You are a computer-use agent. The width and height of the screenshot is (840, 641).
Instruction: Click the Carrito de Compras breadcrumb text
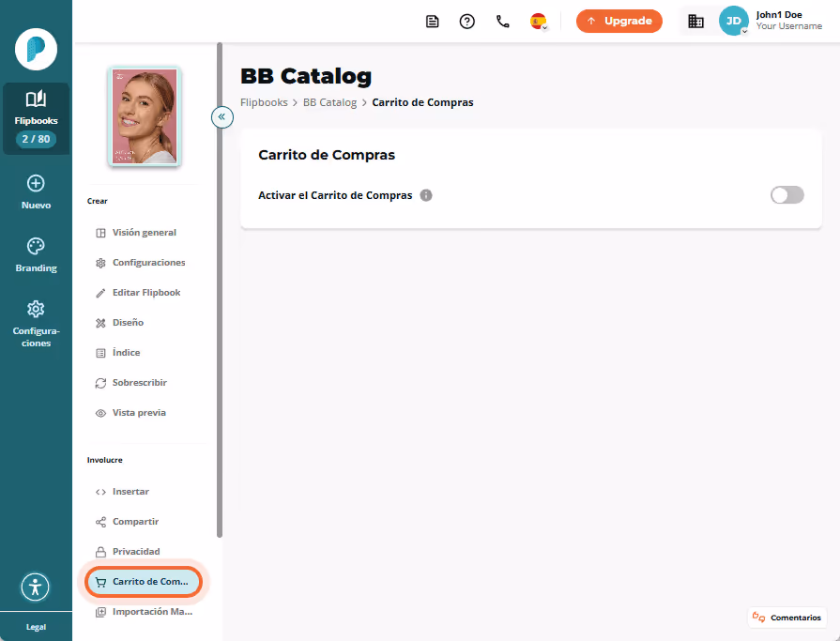[422, 102]
